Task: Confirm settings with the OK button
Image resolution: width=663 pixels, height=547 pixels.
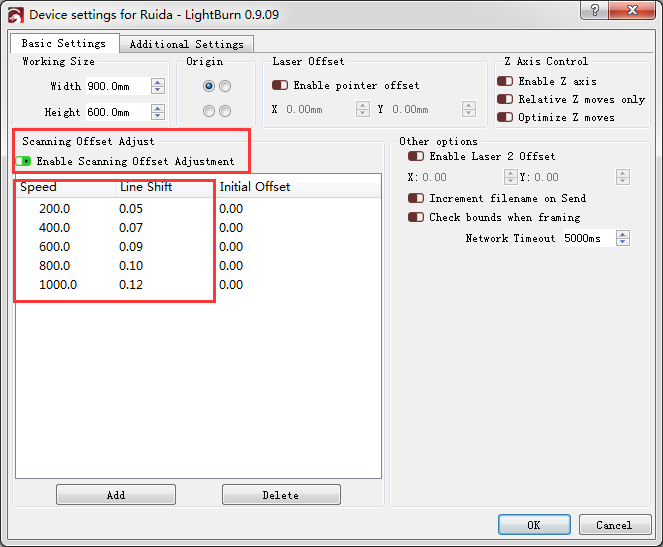Action: (x=534, y=525)
